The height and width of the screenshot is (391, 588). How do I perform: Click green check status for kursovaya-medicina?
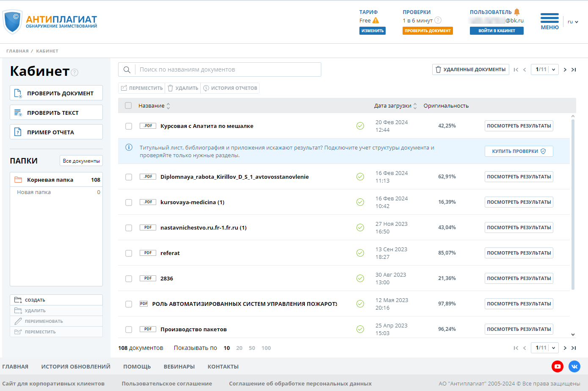(360, 202)
